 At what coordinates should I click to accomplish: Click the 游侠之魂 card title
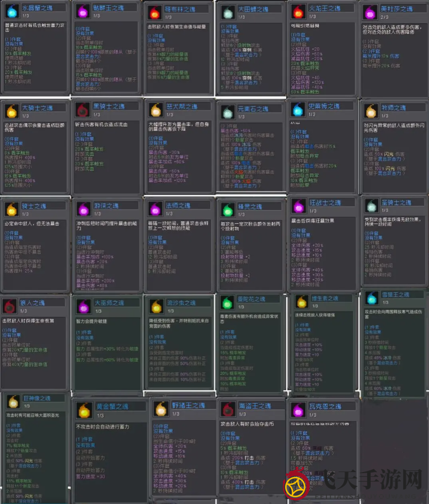point(106,206)
